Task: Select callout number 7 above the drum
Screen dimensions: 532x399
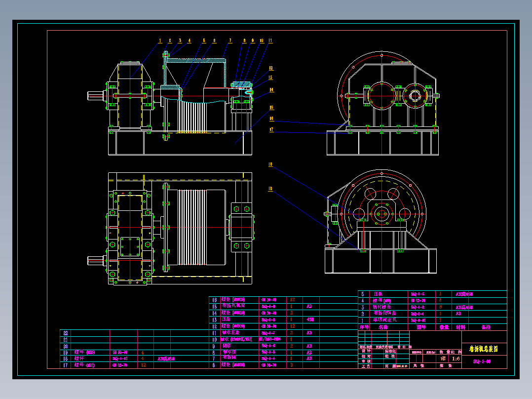Action: 230,41
